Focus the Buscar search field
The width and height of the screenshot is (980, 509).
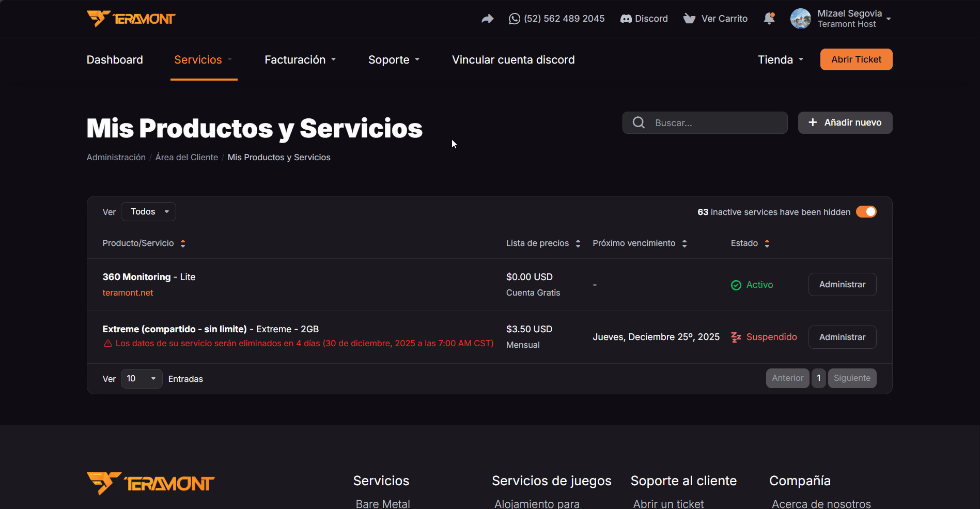point(705,122)
